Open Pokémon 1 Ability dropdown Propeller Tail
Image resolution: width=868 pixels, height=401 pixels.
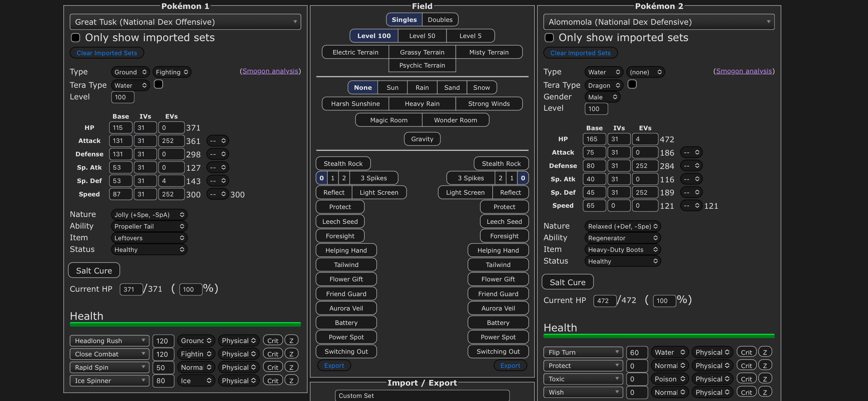tap(149, 226)
